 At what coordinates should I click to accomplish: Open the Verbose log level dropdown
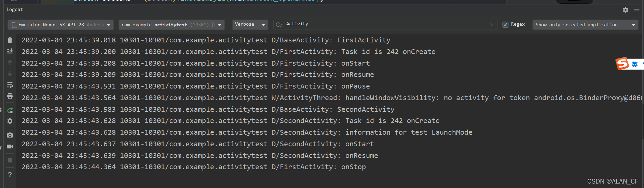(x=250, y=25)
